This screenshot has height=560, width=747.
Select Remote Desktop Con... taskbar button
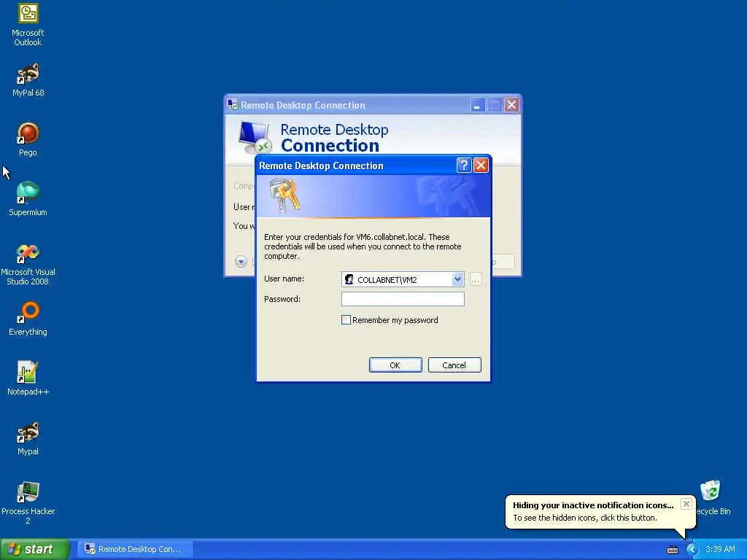point(134,549)
